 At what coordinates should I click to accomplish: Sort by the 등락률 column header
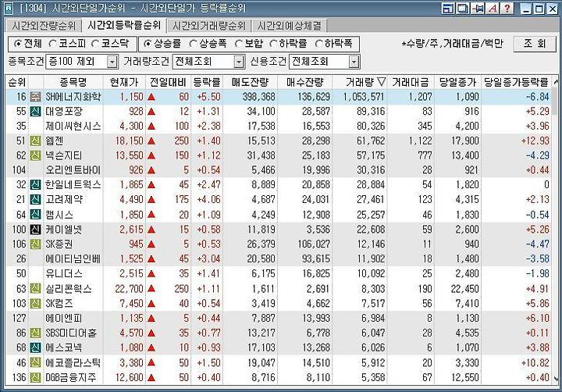[x=206, y=82]
